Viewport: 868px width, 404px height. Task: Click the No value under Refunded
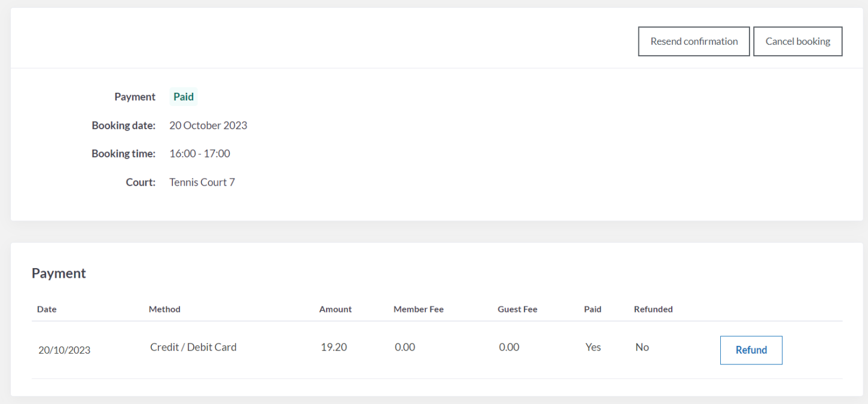pos(642,347)
